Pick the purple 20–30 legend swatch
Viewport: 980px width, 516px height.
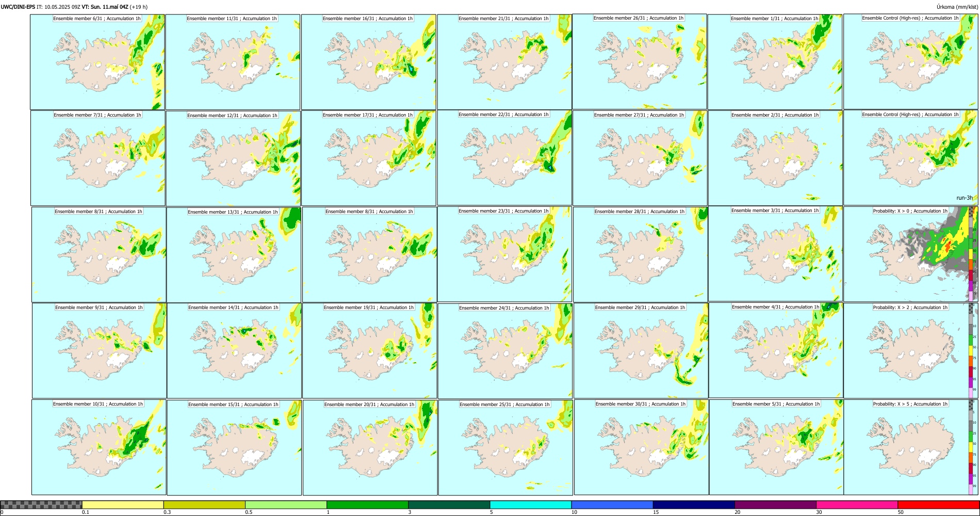pyautogui.click(x=775, y=505)
